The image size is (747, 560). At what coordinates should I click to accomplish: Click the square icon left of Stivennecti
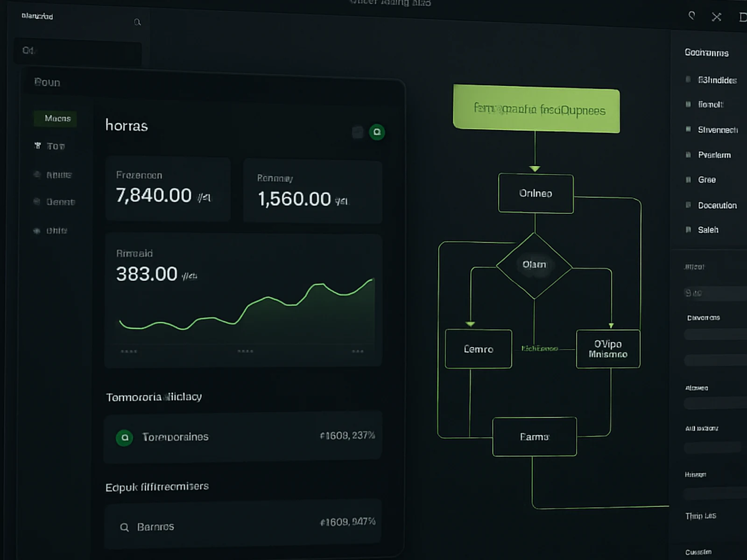coord(688,129)
